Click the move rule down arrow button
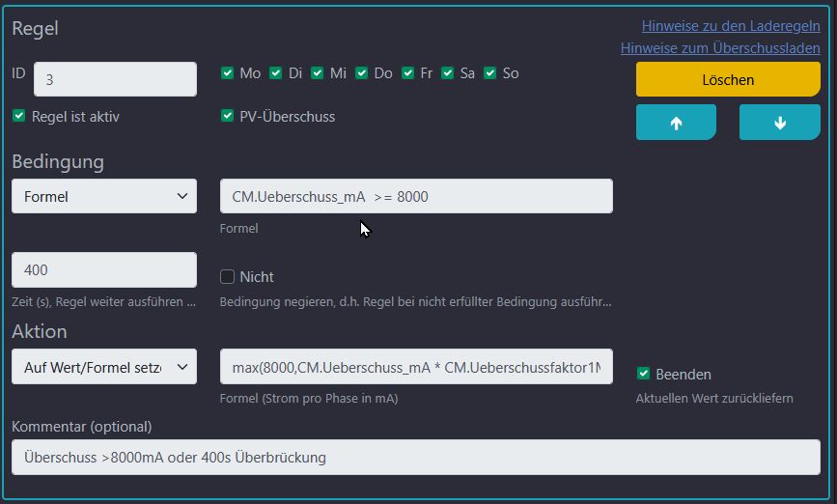This screenshot has width=837, height=504. pos(779,123)
